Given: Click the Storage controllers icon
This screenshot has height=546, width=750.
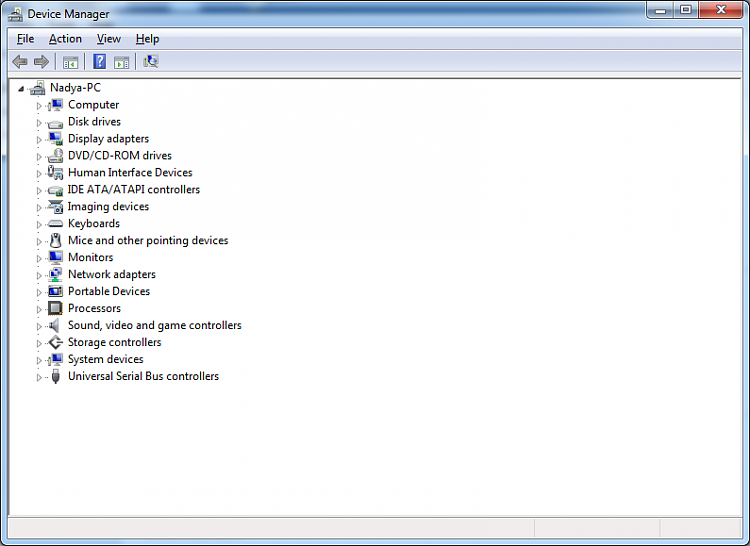Looking at the screenshot, I should coord(55,342).
